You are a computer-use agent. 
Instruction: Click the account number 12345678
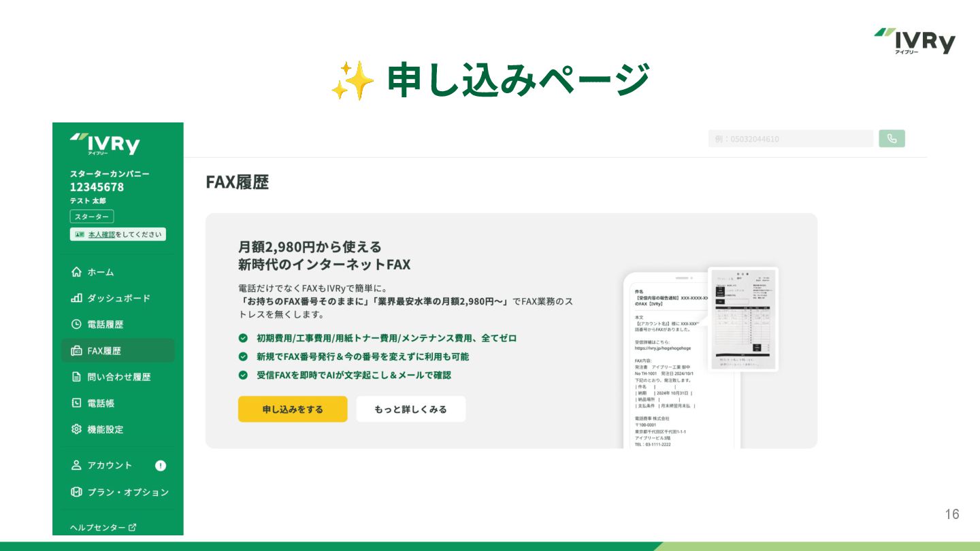[x=97, y=187]
